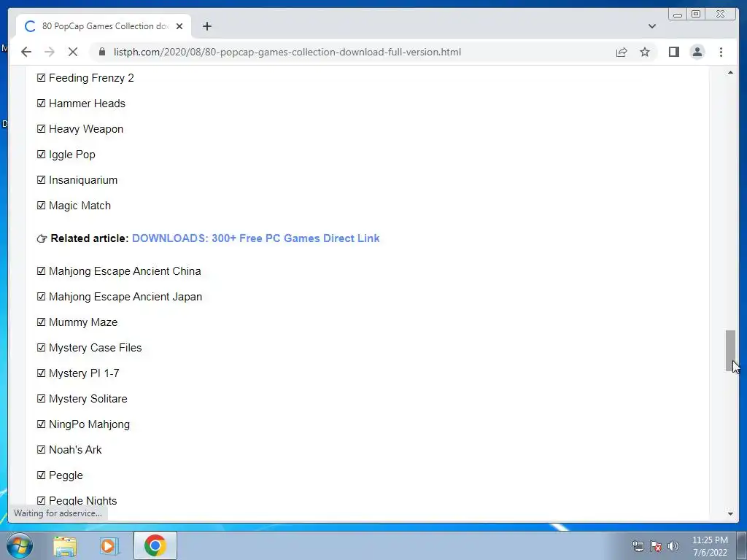The image size is (747, 560).
Task: Open the Chrome profile menu
Action: click(x=697, y=52)
